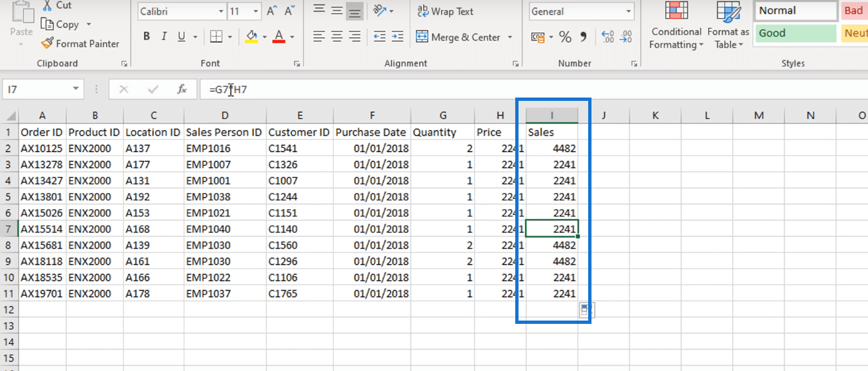
Task: Apply the Bad cell style
Action: (854, 11)
